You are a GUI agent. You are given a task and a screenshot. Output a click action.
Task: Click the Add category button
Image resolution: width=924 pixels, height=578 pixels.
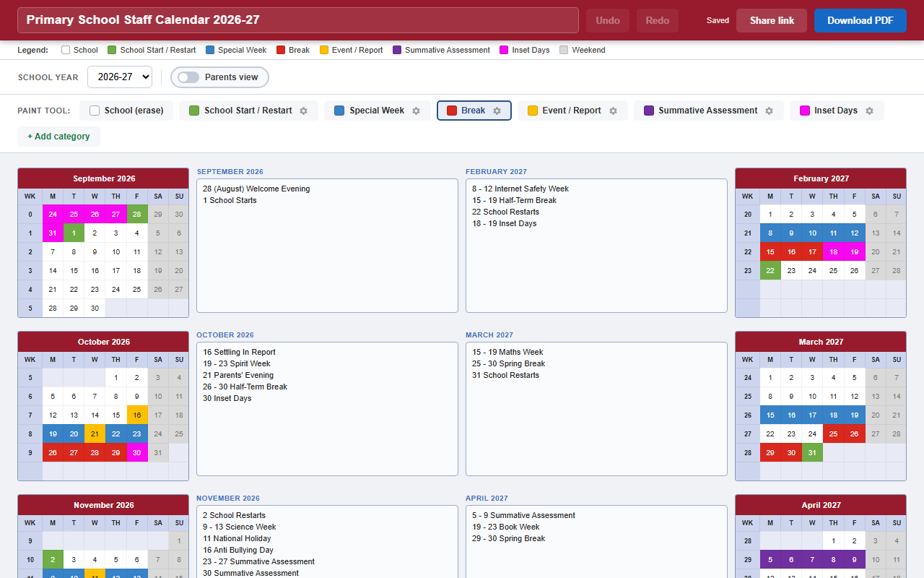point(58,137)
